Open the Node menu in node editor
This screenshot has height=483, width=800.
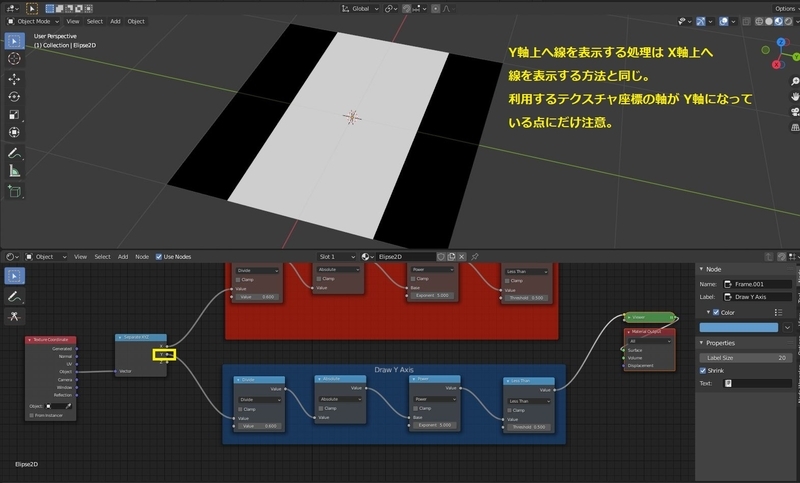coord(142,257)
